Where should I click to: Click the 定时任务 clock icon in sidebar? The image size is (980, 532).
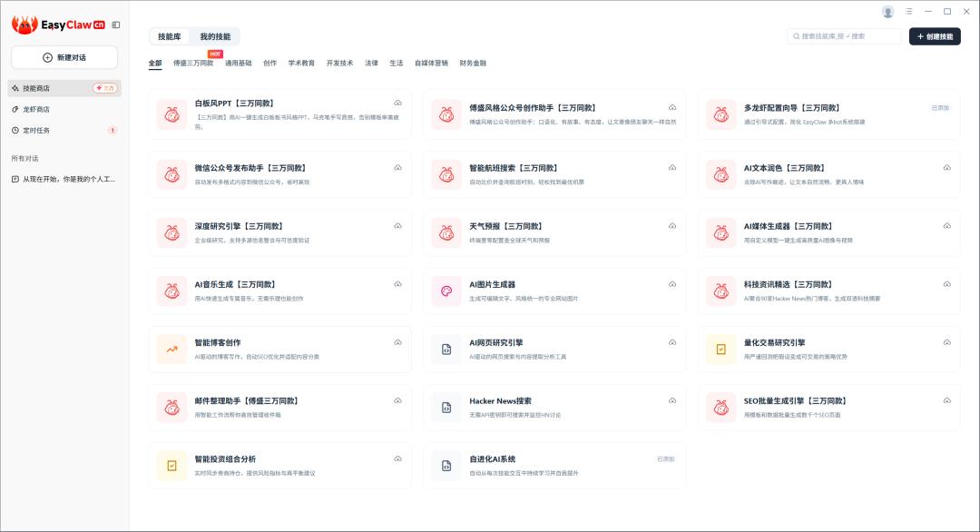click(x=15, y=129)
